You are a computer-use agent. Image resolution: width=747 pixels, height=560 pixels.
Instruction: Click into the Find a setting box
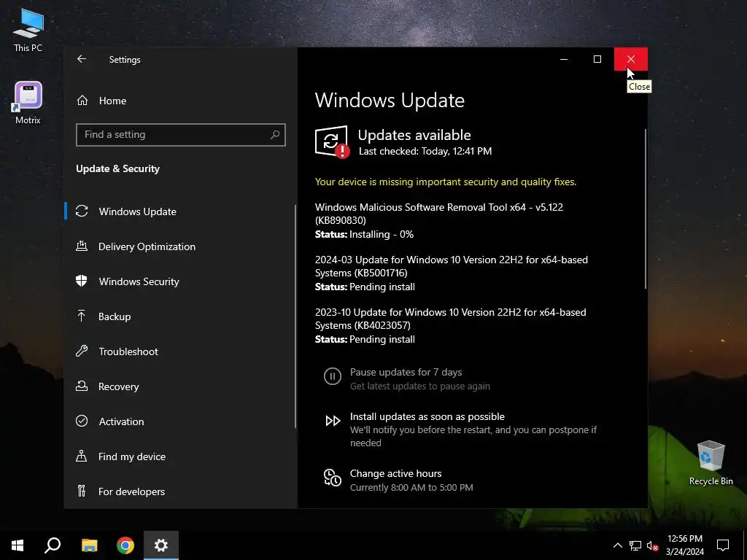tap(181, 134)
